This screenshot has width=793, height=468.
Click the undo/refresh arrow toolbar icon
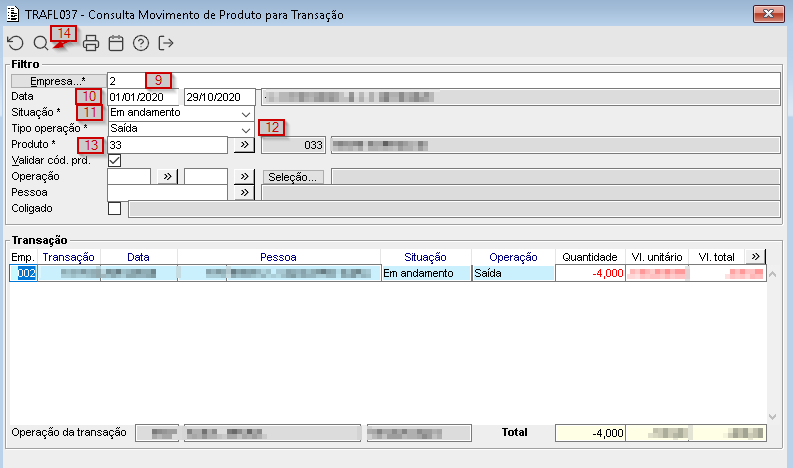point(16,43)
